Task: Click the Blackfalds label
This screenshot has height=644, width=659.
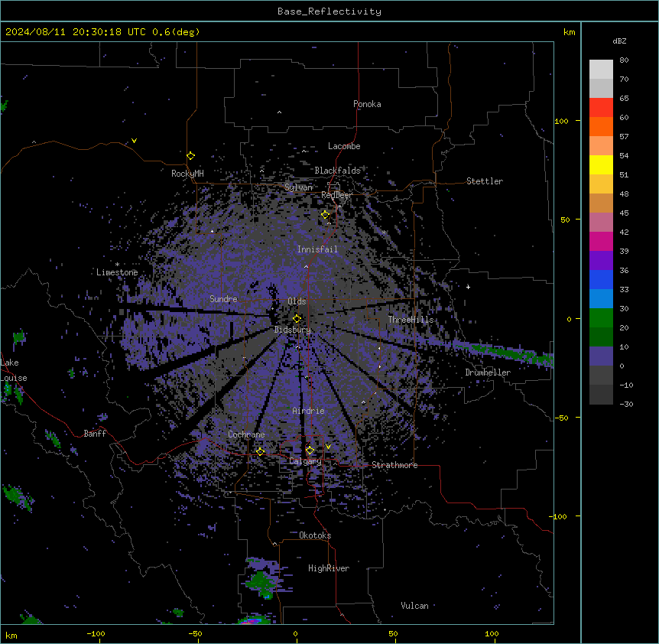Action: coord(337,171)
